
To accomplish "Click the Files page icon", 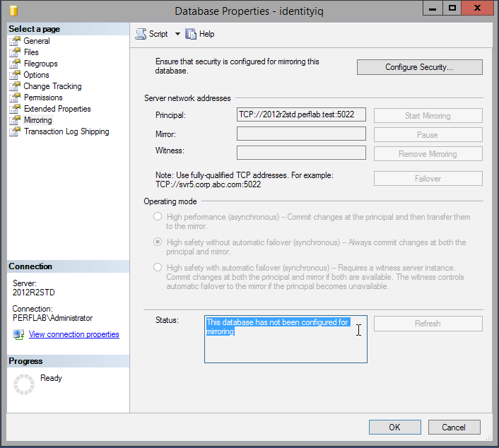I will [15, 52].
